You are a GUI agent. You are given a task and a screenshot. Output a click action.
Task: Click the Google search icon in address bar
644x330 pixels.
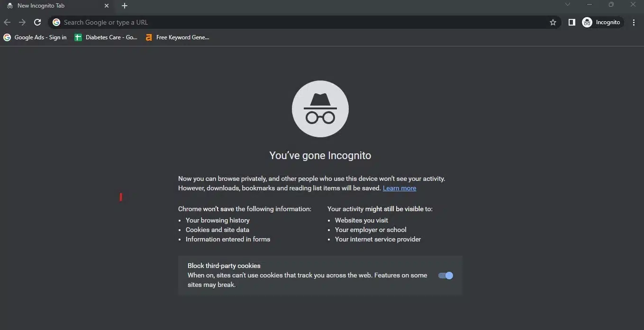(55, 22)
